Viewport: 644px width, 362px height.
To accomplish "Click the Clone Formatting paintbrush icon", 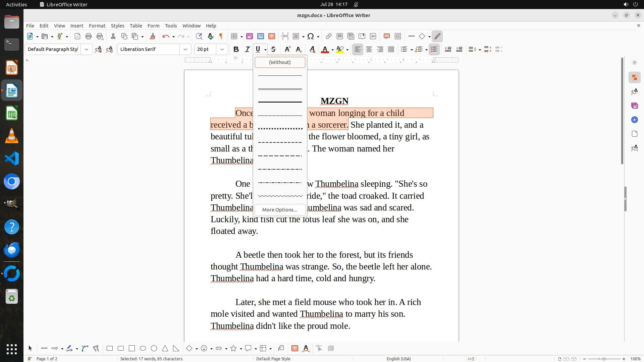I will coord(152,36).
